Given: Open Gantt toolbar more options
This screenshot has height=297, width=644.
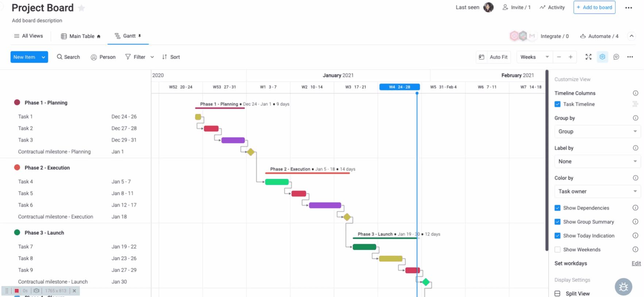Looking at the screenshot, I should [630, 57].
